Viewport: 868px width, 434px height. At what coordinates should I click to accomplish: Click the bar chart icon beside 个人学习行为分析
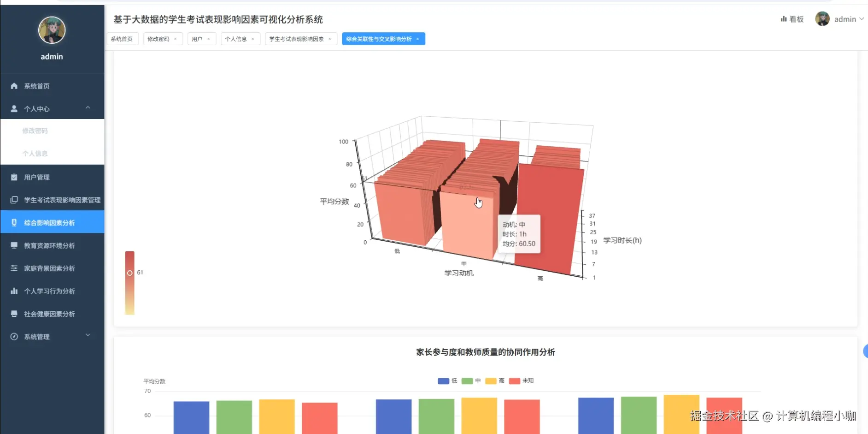[14, 291]
